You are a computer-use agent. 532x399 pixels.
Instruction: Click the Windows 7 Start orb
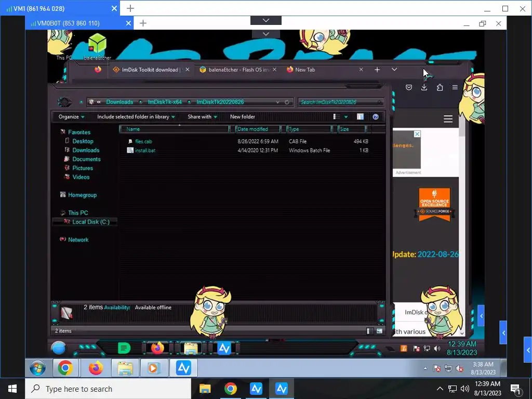pyautogui.click(x=37, y=368)
